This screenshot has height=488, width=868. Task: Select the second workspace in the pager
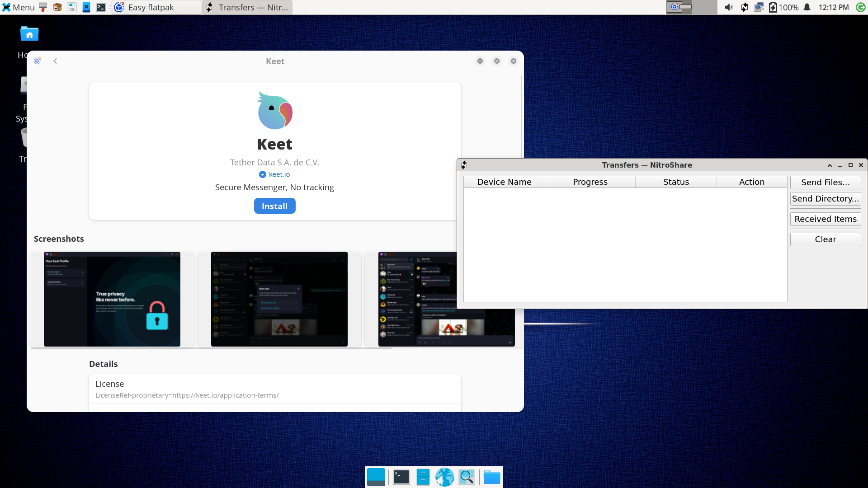pos(704,7)
